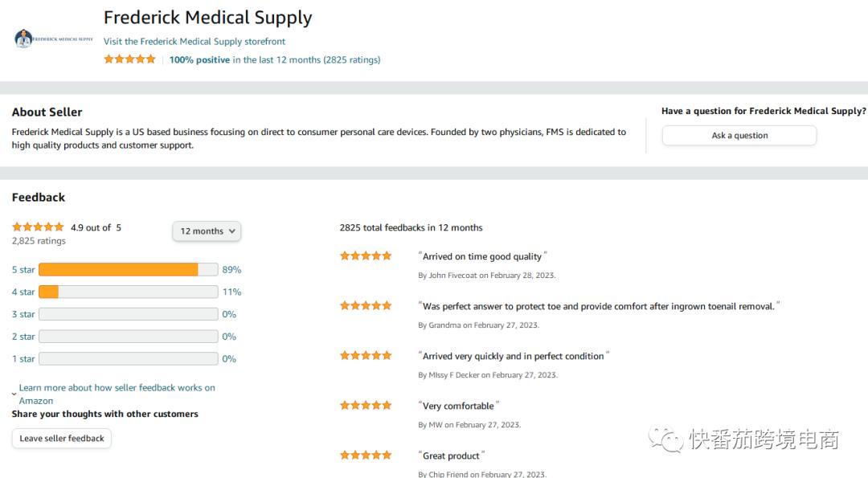
Task: Click the 5 star filter link
Action: point(23,270)
